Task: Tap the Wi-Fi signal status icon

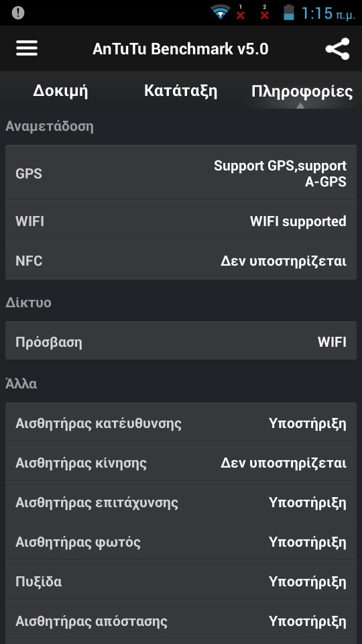Action: point(221,12)
